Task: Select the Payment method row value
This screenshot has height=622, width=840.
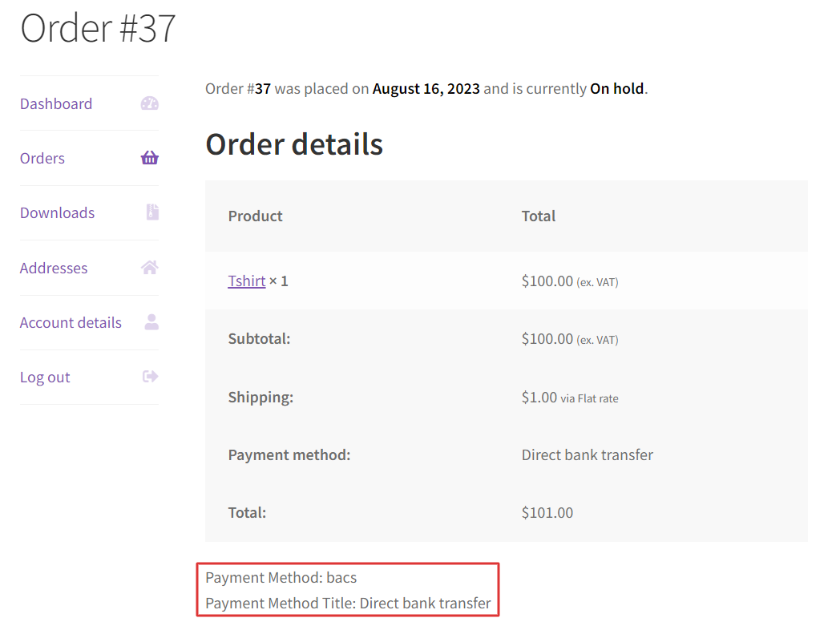Action: click(586, 454)
